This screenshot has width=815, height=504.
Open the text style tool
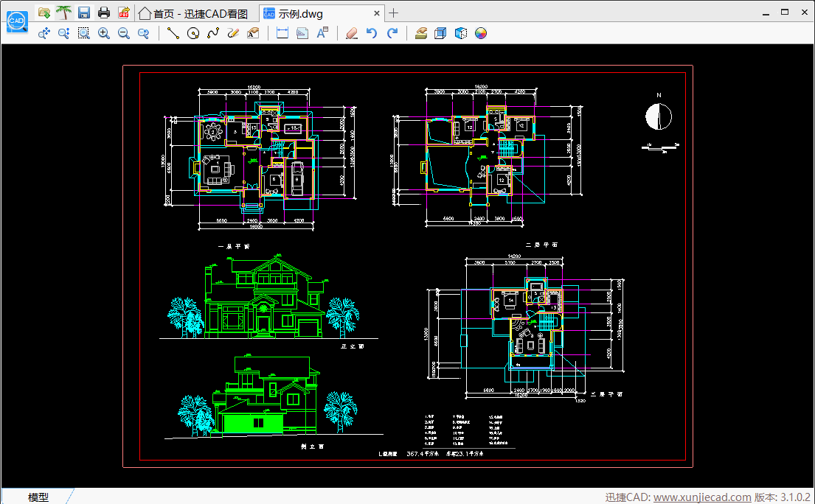(x=322, y=32)
